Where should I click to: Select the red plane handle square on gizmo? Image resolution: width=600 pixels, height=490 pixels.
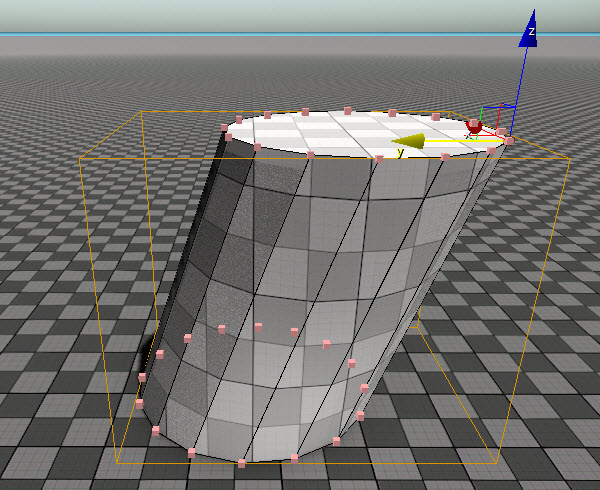tap(504, 118)
